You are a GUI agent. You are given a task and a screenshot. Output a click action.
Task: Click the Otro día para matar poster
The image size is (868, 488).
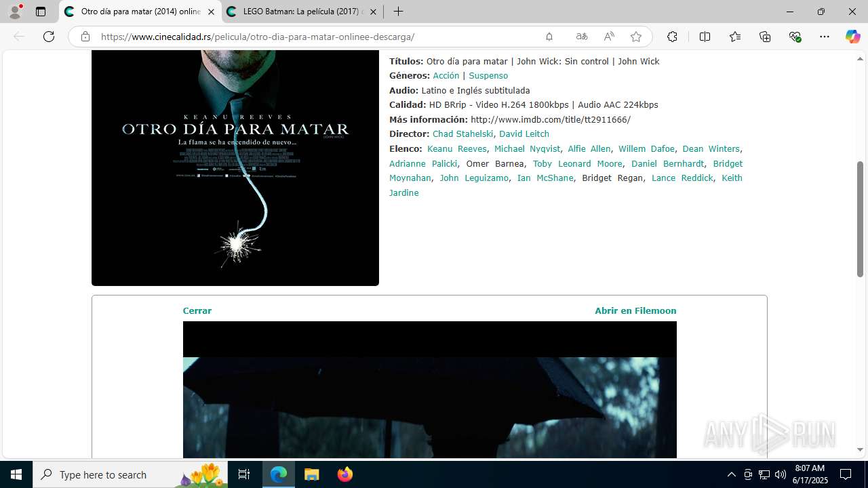(x=235, y=168)
